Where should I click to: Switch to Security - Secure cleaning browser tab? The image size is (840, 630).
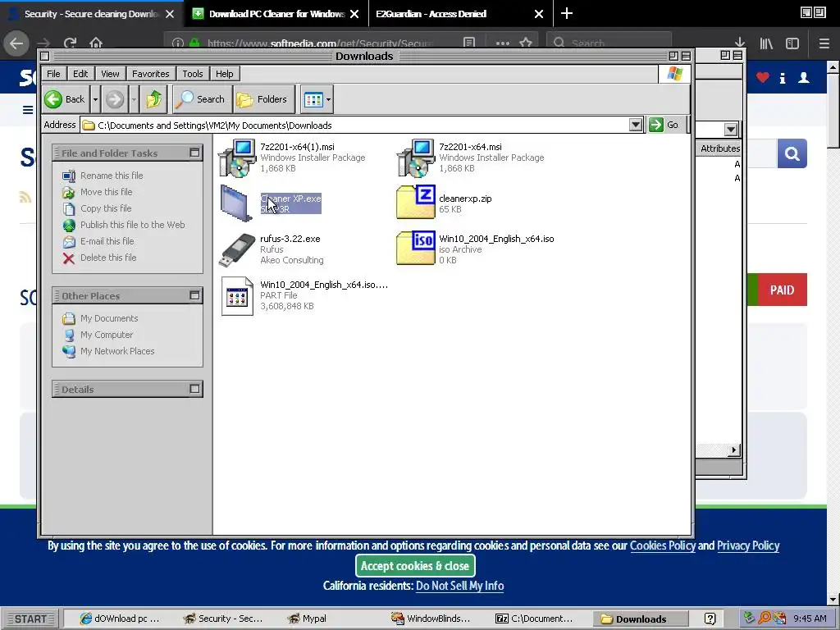click(x=91, y=14)
